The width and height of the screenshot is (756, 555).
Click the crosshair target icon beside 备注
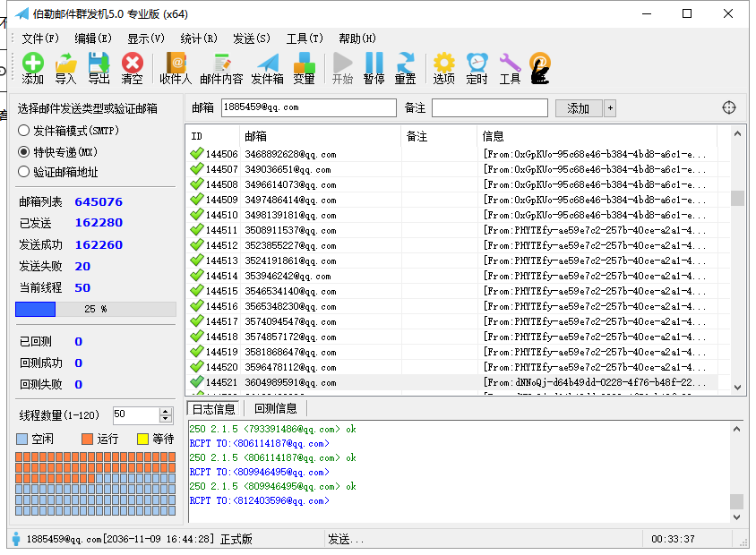(729, 107)
